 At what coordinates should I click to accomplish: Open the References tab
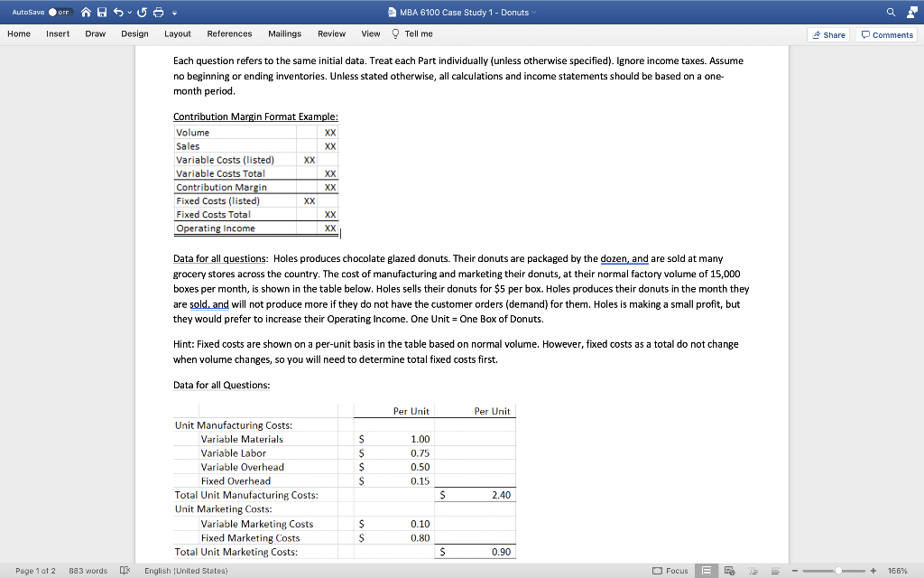(230, 34)
